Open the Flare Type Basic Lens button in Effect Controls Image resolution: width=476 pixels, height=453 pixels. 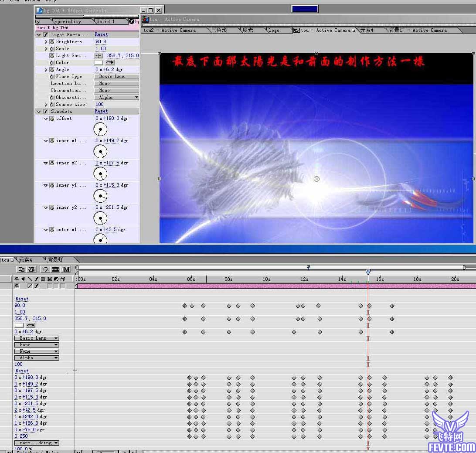tap(116, 76)
